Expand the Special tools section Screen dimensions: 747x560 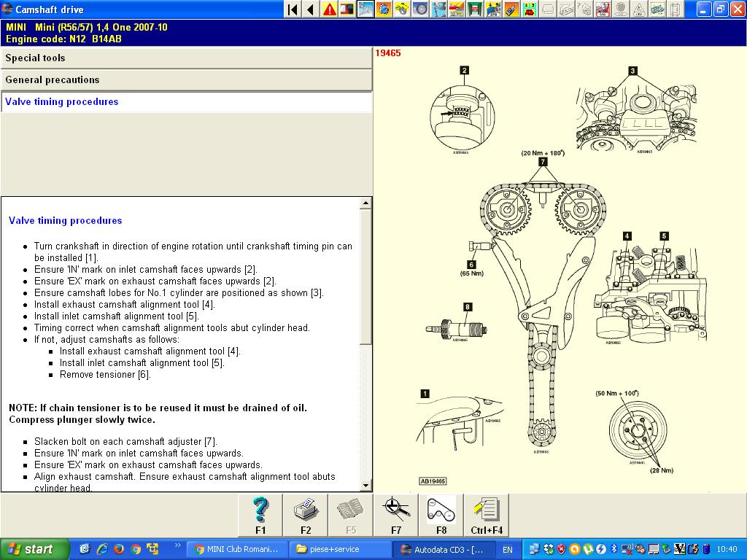point(186,58)
